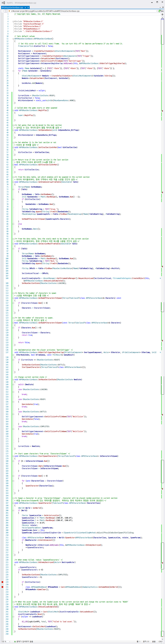Click the green no-issues-found check icon

pos(15,642)
